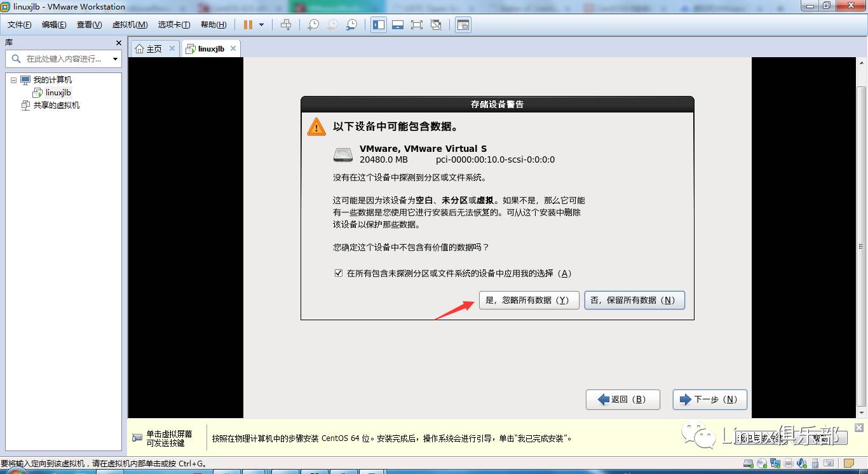Click the linuxjlb VM icon in tree

(x=37, y=93)
